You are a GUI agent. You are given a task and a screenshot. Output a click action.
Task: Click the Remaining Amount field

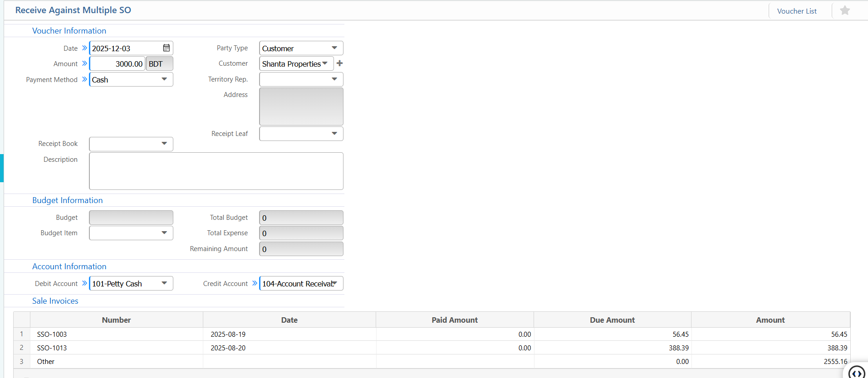coord(301,249)
